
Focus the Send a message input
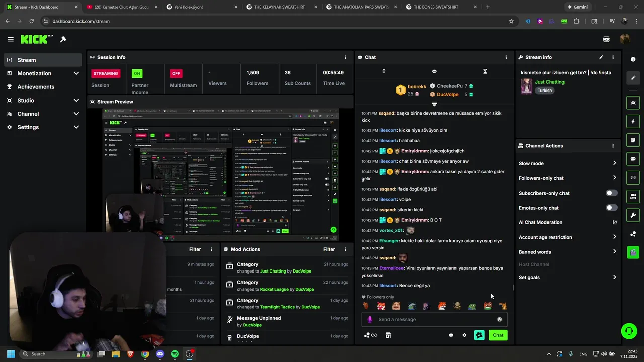pos(435,319)
